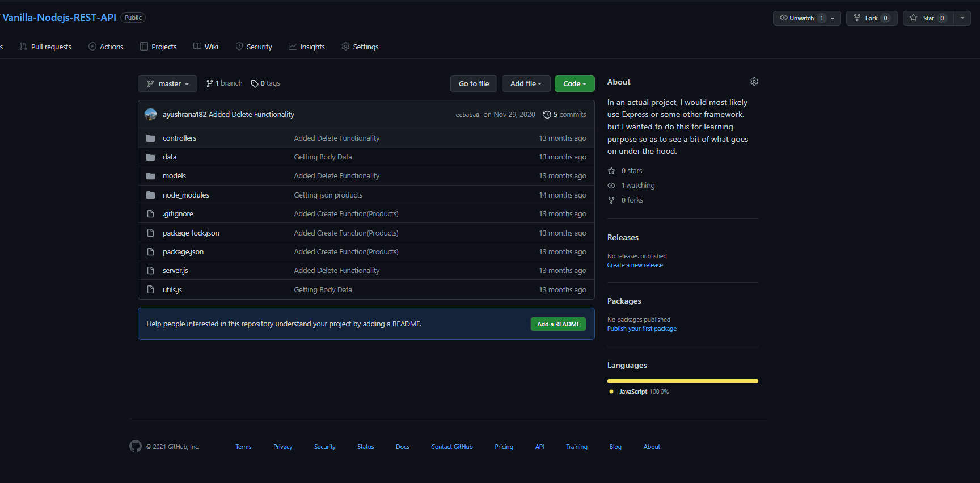Click the Fork button
This screenshot has width=980, height=483.
872,18
